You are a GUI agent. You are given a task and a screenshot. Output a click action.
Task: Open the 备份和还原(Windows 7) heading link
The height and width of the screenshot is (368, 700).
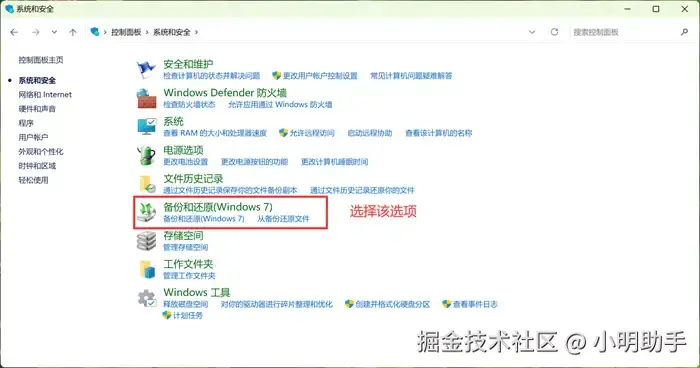point(218,207)
